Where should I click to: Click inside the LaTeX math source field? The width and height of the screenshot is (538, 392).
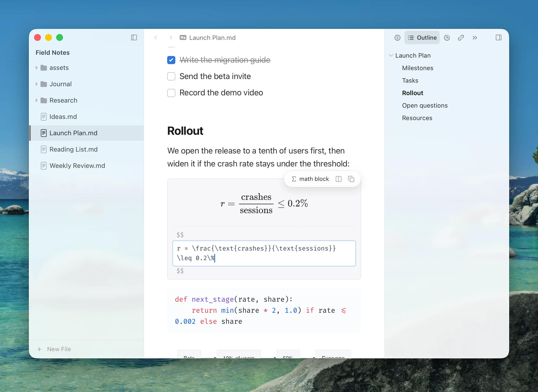pyautogui.click(x=264, y=253)
